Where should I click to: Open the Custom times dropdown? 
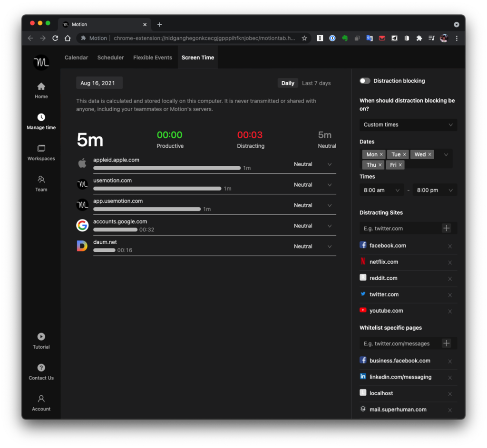coord(408,125)
